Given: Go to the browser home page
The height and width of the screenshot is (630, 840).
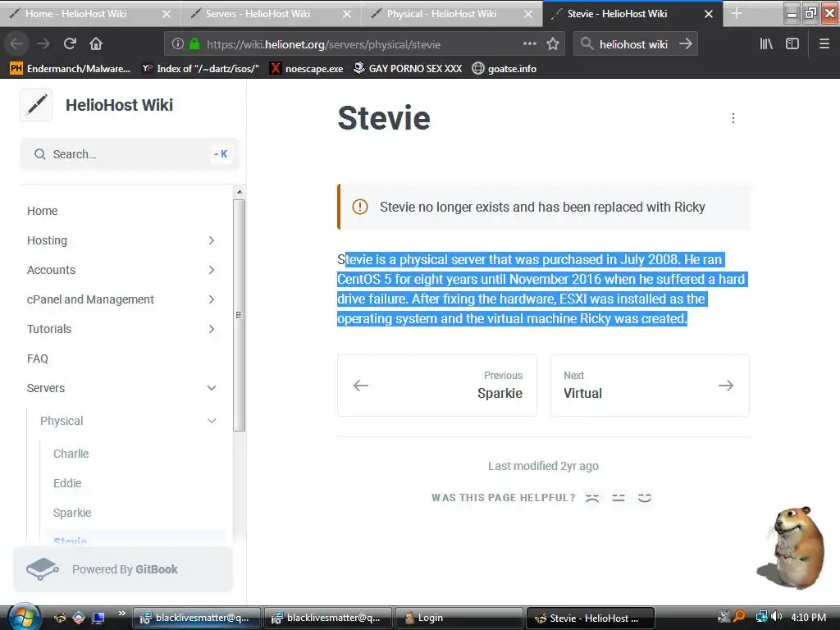Looking at the screenshot, I should tap(96, 44).
